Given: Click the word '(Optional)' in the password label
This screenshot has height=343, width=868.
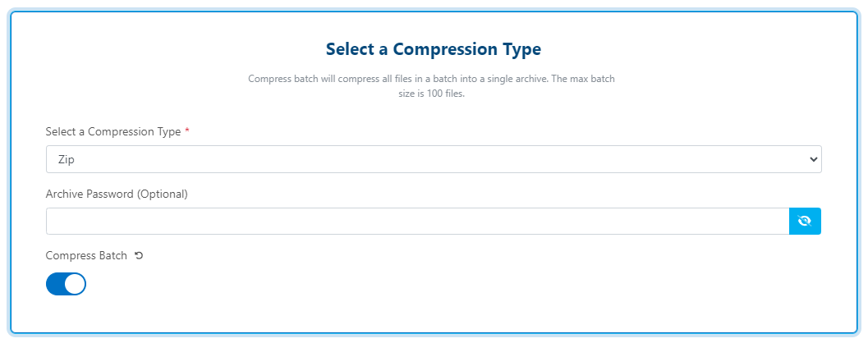Looking at the screenshot, I should point(162,194).
